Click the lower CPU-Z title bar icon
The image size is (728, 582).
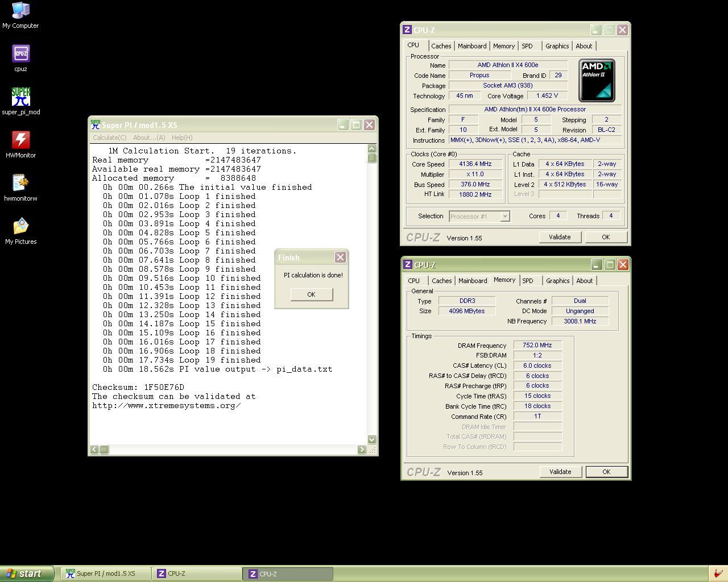click(x=408, y=265)
